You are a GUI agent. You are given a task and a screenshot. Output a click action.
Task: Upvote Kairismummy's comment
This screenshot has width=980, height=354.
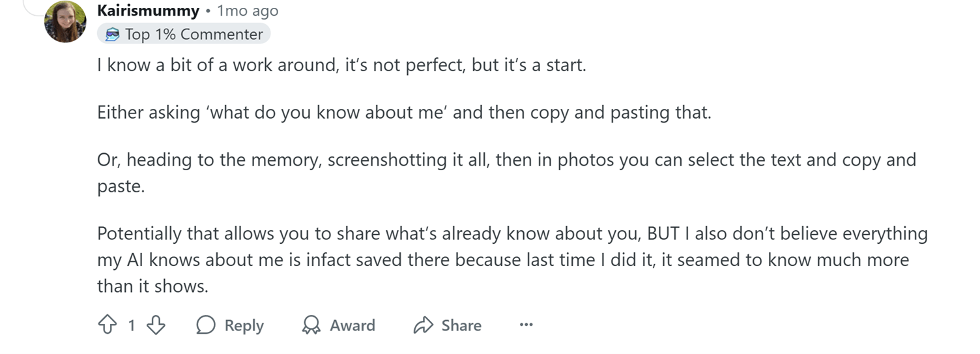coord(107,325)
